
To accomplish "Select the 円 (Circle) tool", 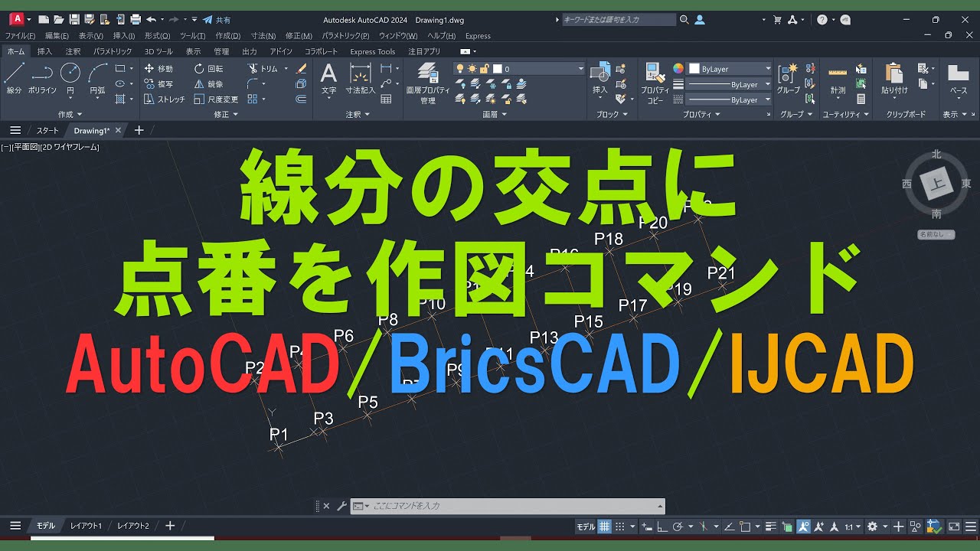I will 70,79.
